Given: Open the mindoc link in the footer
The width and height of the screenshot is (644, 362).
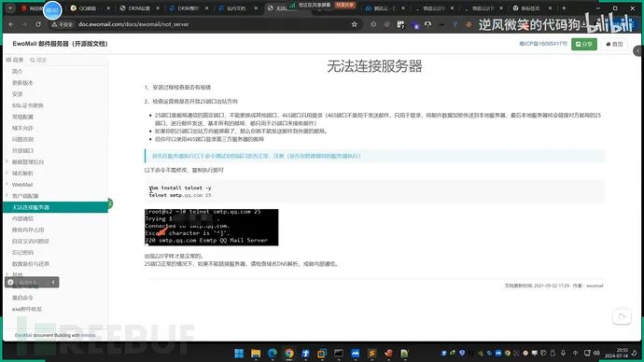Looking at the screenshot, I should (89, 335).
